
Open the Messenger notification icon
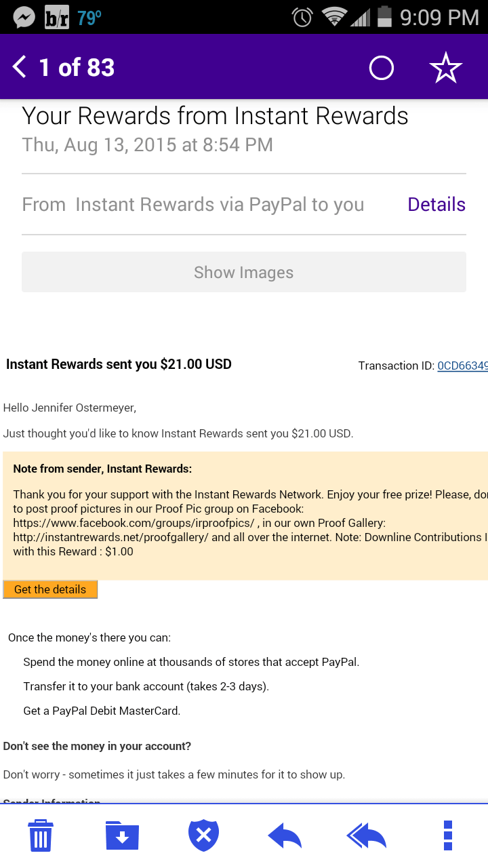(24, 17)
